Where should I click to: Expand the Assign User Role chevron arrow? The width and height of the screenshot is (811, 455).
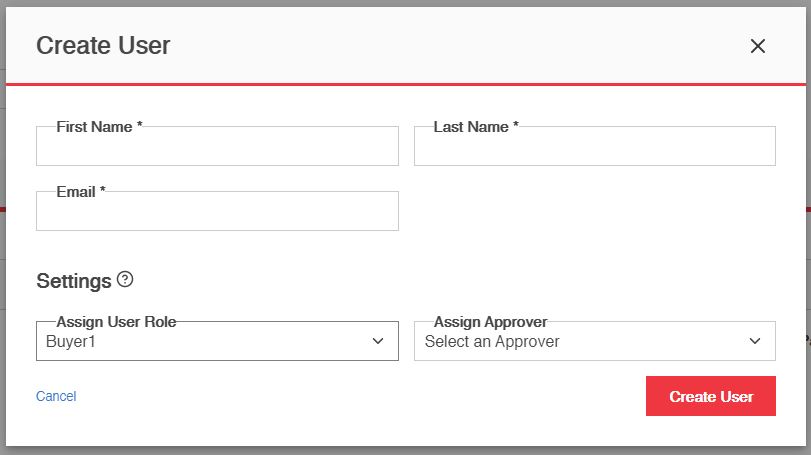(x=378, y=341)
